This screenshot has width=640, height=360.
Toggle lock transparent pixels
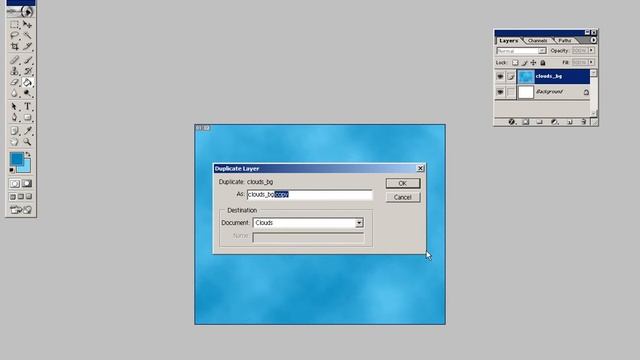click(x=515, y=62)
